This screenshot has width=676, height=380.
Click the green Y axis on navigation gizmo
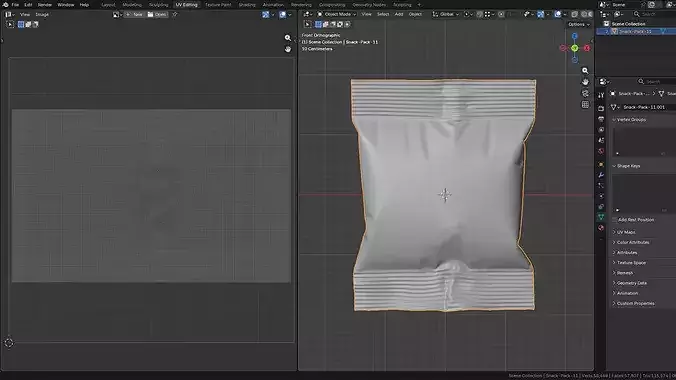point(575,48)
